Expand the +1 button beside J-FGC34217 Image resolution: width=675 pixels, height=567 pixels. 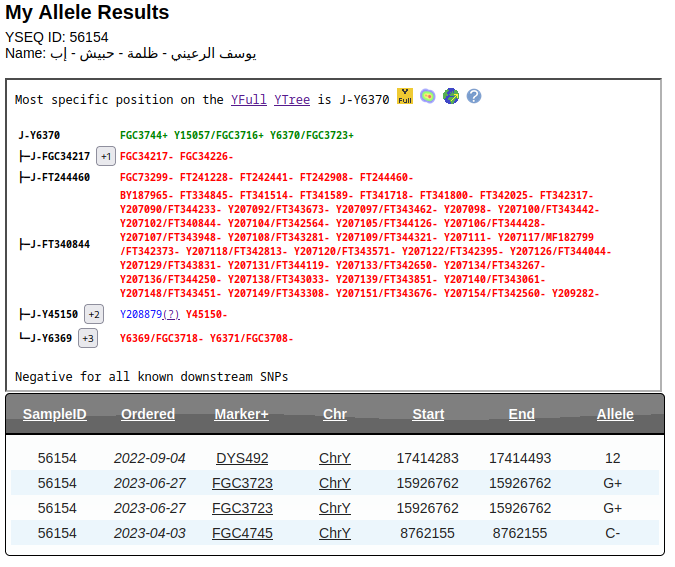106,156
